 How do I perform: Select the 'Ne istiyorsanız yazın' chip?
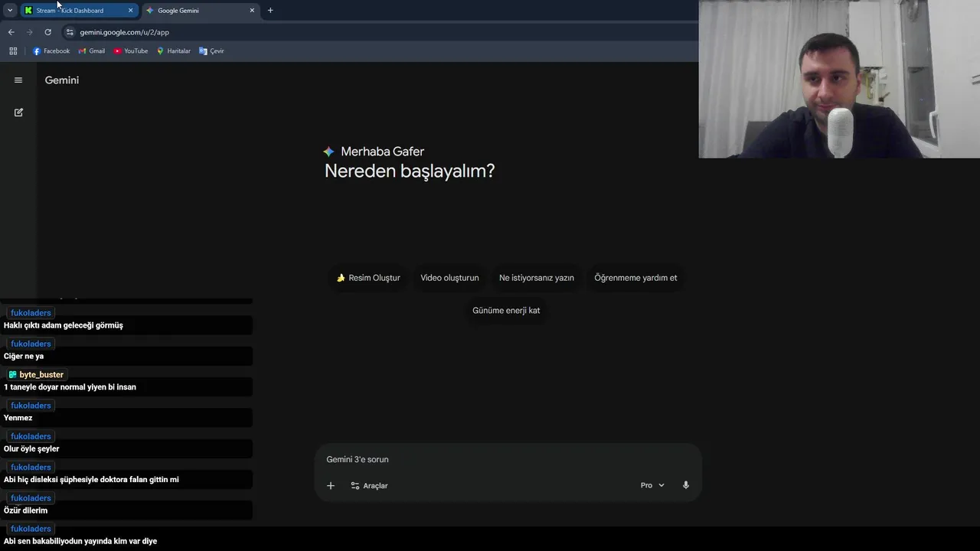tap(537, 278)
